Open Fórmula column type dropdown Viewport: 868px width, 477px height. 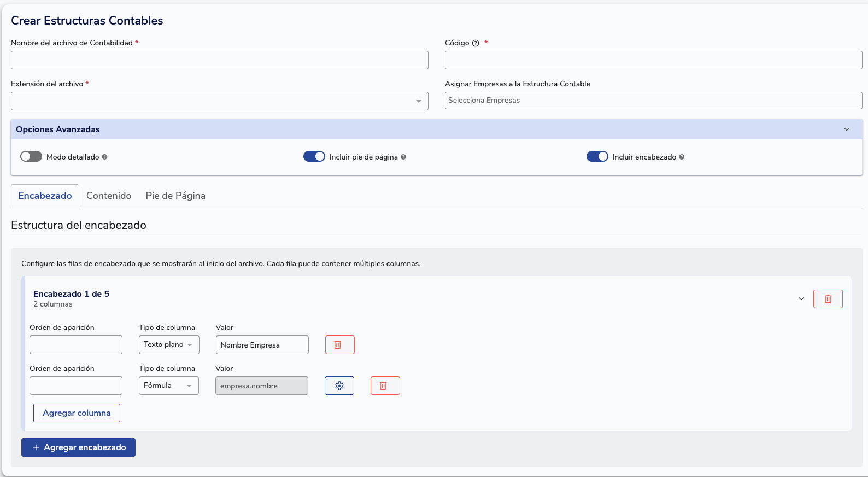pyautogui.click(x=169, y=386)
